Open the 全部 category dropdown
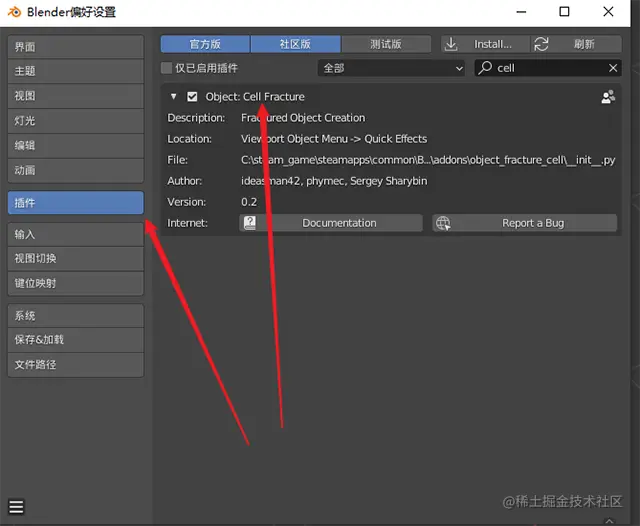Screen dimensions: 640x526 pyautogui.click(x=391, y=68)
